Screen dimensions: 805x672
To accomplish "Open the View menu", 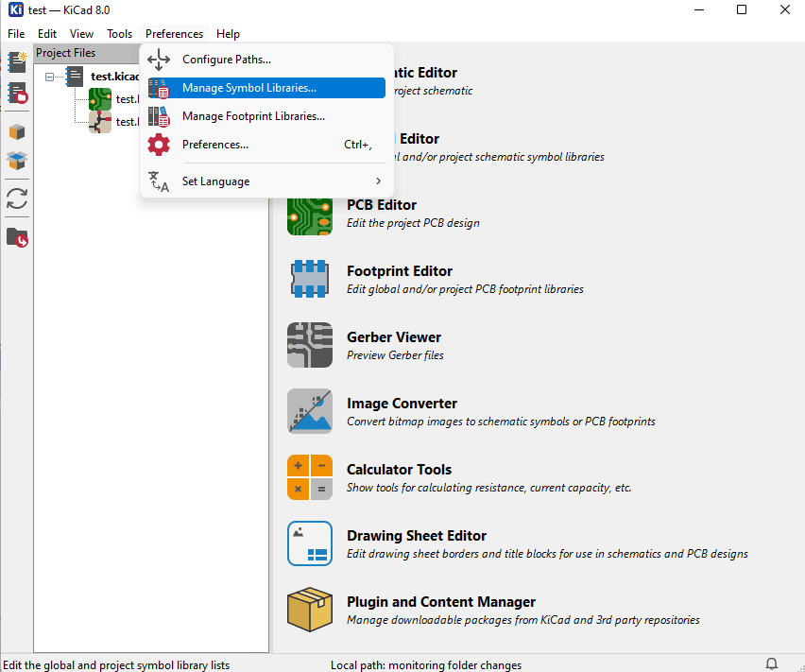I will [x=81, y=34].
